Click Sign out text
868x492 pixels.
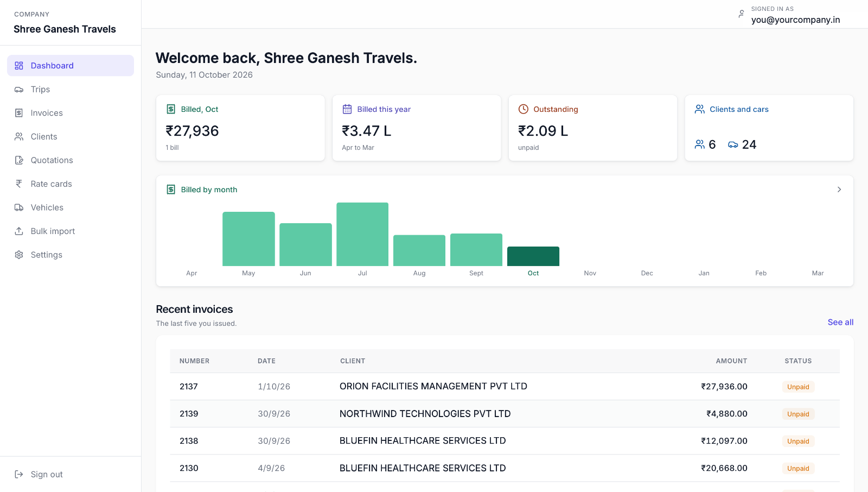coord(47,475)
